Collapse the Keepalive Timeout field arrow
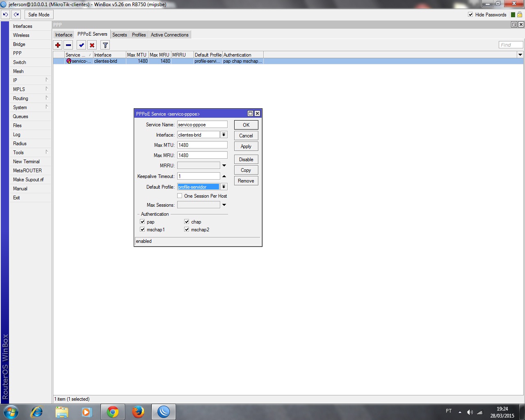The image size is (525, 420). pyautogui.click(x=224, y=176)
